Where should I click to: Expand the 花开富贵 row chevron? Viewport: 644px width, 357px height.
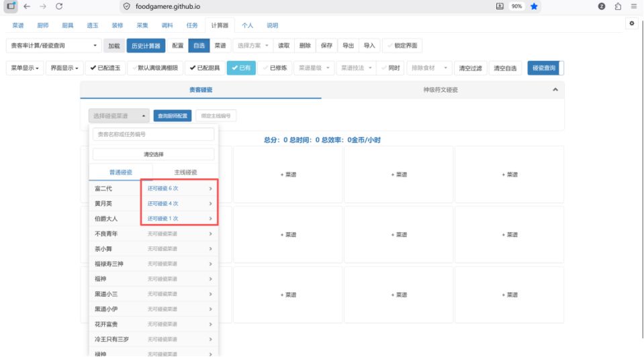pyautogui.click(x=210, y=324)
